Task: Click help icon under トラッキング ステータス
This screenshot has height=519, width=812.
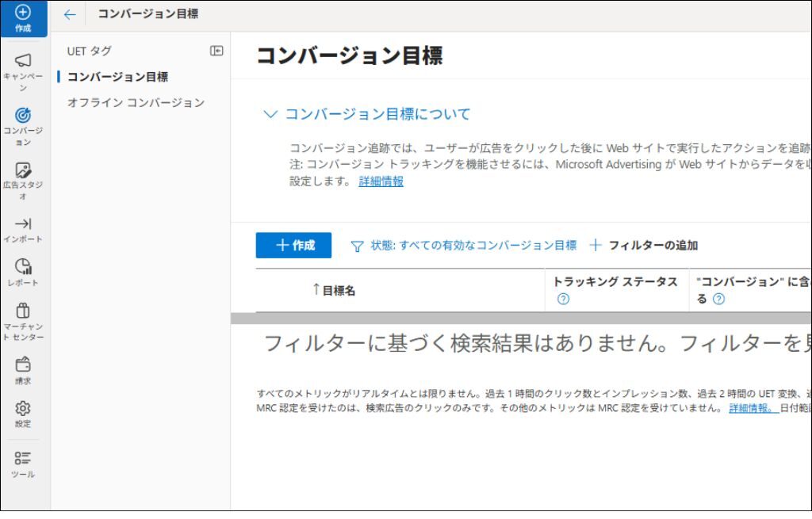Action: (563, 299)
